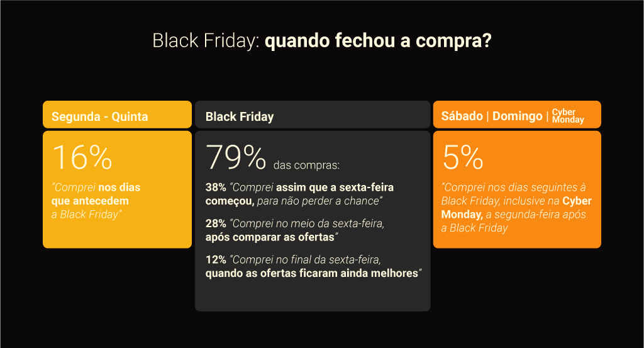644x348 pixels.
Task: Click the words 'Black Friday:' in title
Action: (206, 41)
